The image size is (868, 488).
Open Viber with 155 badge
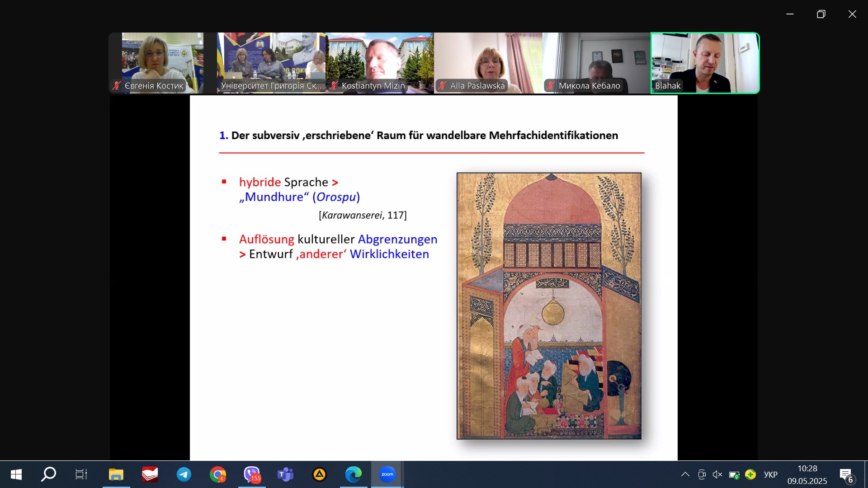[x=252, y=474]
